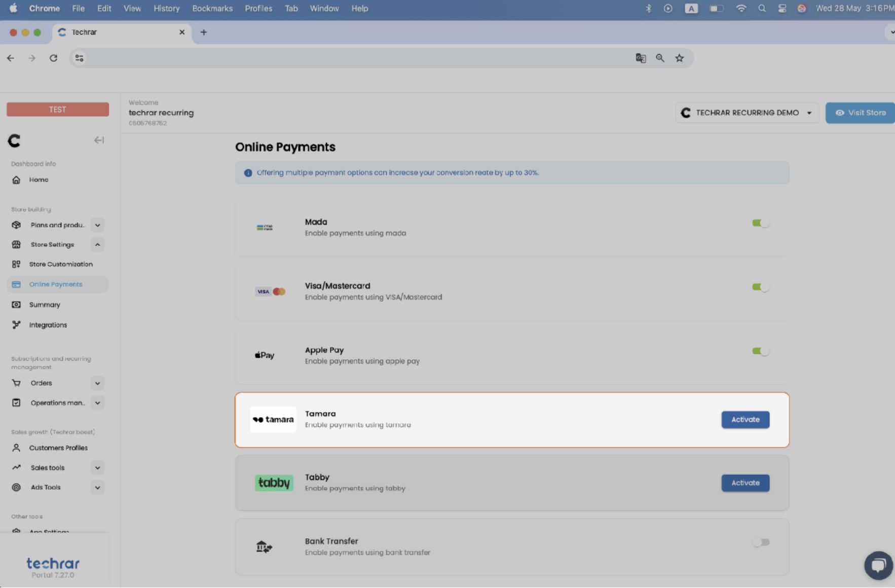Click the Ads Tools target icon
895x588 pixels.
pyautogui.click(x=16, y=488)
